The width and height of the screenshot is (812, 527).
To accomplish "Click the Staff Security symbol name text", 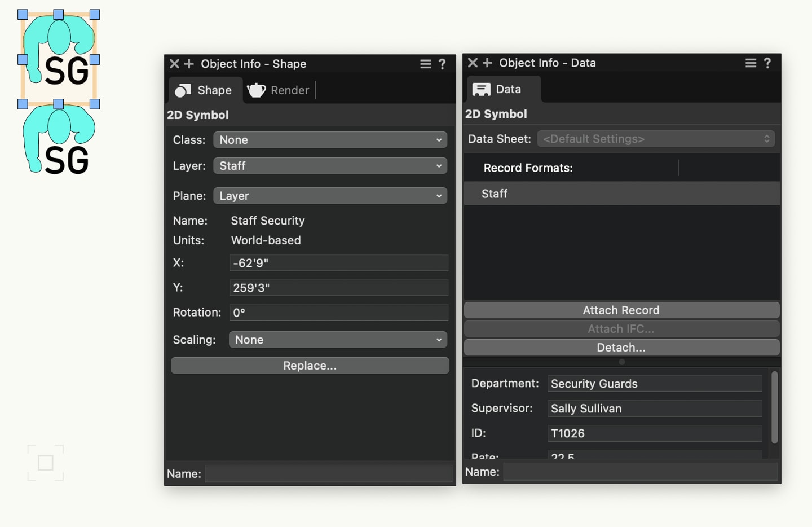I will (268, 221).
